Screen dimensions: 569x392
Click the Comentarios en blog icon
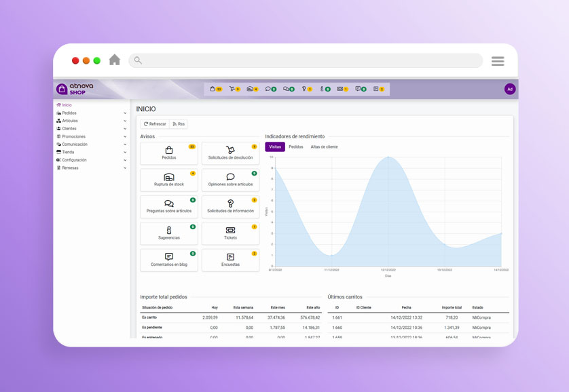[x=168, y=257]
